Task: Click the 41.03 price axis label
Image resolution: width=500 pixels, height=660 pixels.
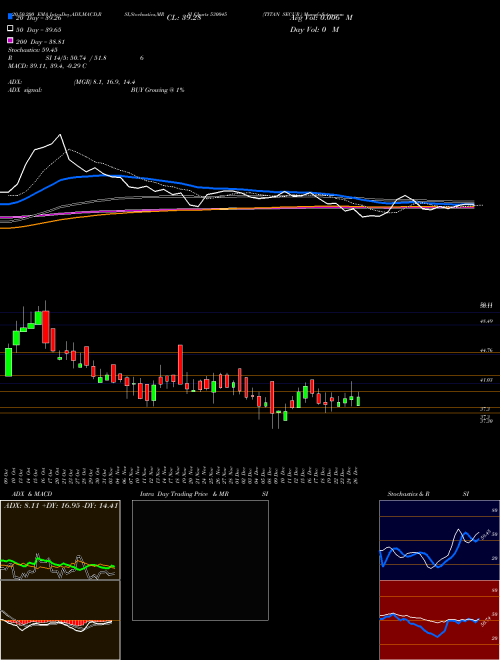Action: pyautogui.click(x=486, y=380)
